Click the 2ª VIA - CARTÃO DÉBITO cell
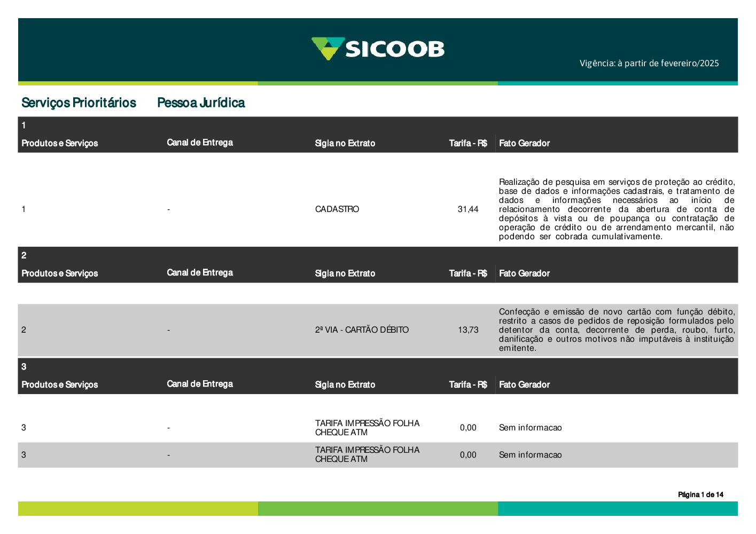This screenshot has width=756, height=534. [362, 330]
